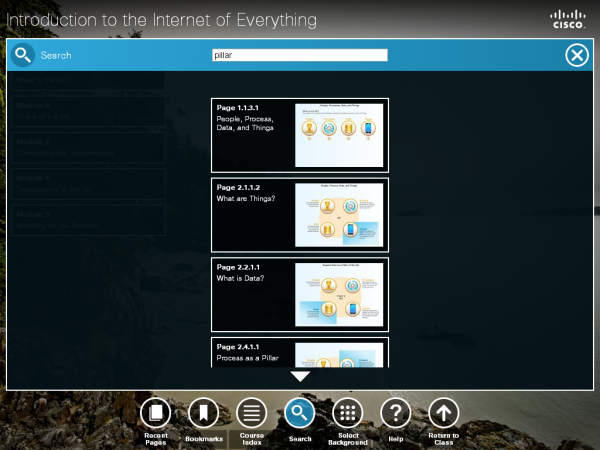Open the Select Background icon
The width and height of the screenshot is (600, 450).
[x=348, y=412]
